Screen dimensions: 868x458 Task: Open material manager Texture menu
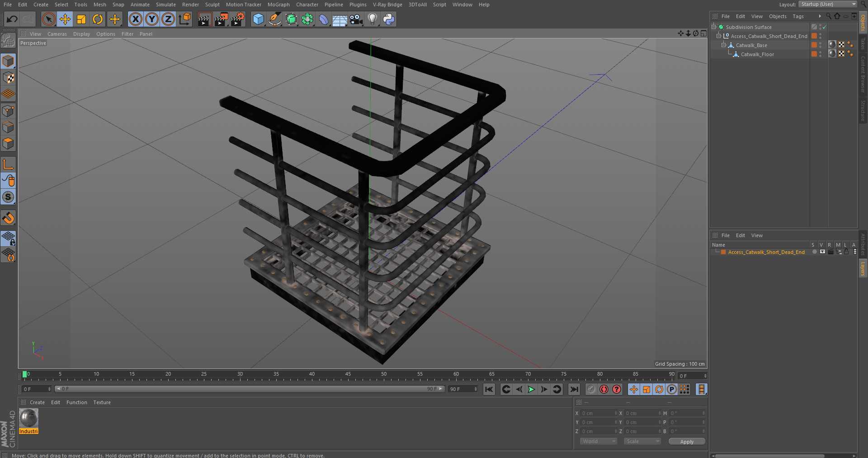(x=102, y=402)
